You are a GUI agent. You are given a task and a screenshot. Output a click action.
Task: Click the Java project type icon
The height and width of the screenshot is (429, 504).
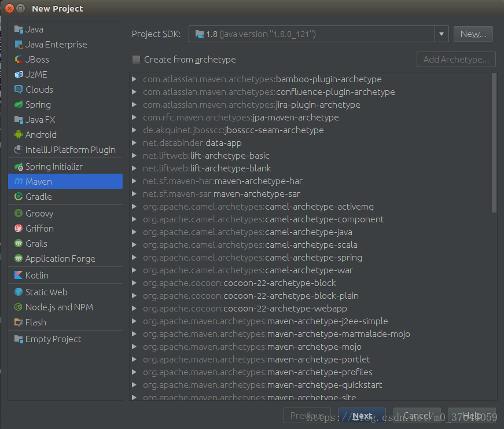point(19,30)
